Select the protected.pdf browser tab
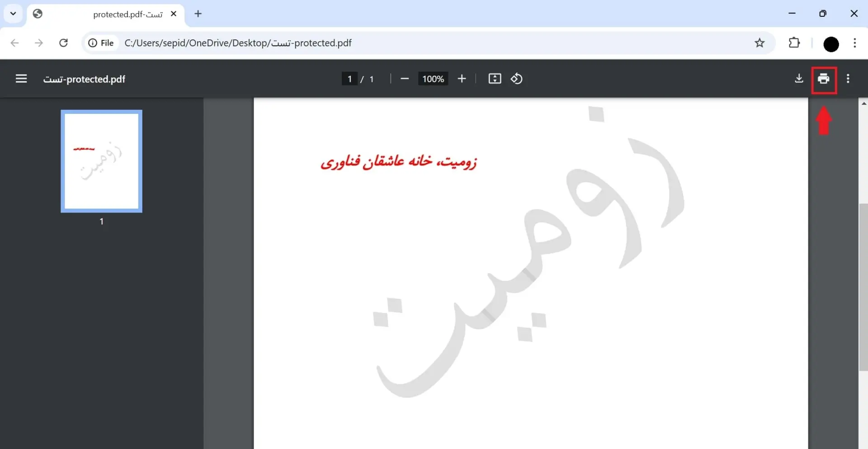868x449 pixels. click(105, 14)
